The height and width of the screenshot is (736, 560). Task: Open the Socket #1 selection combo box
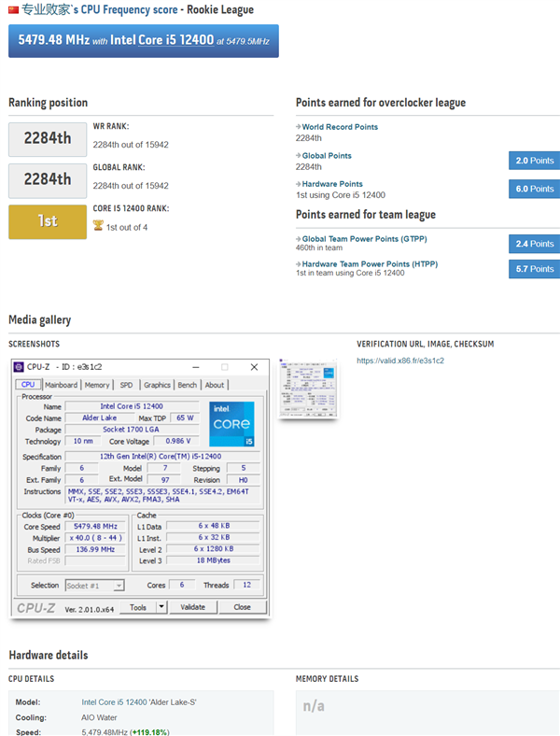94,586
